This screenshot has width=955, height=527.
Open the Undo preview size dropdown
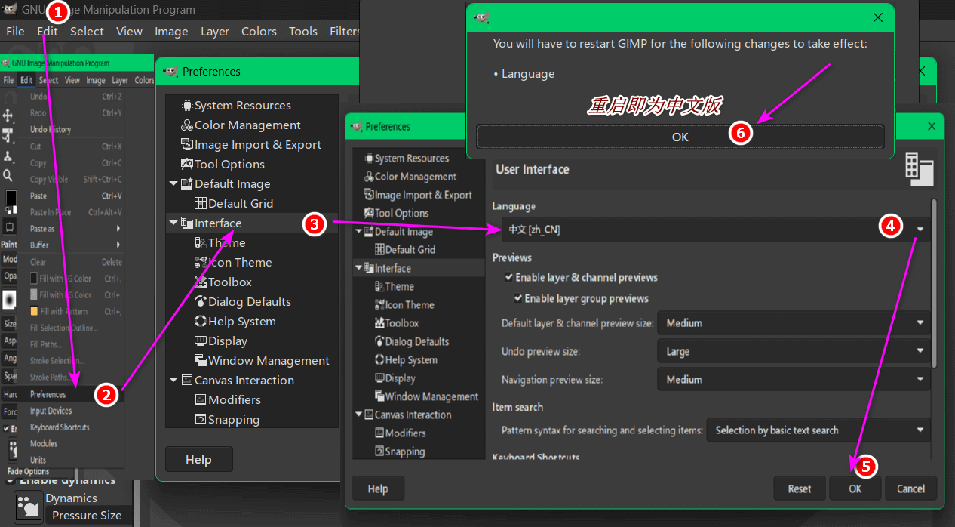click(x=794, y=352)
